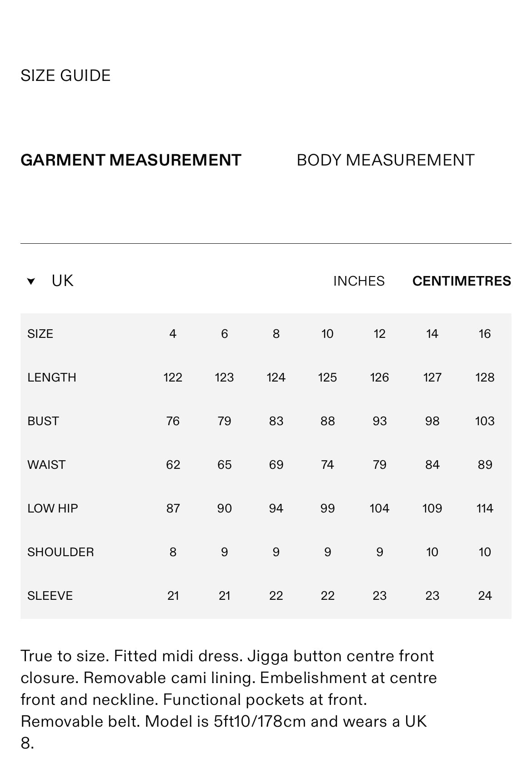Click the SIZE row label
This screenshot has height=759, width=532.
click(x=40, y=334)
